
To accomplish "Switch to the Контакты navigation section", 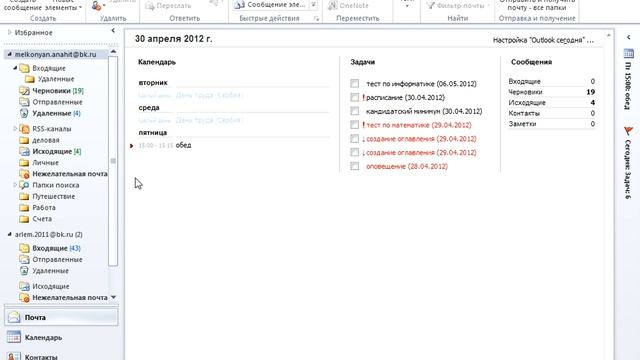I will pyautogui.click(x=61, y=356).
